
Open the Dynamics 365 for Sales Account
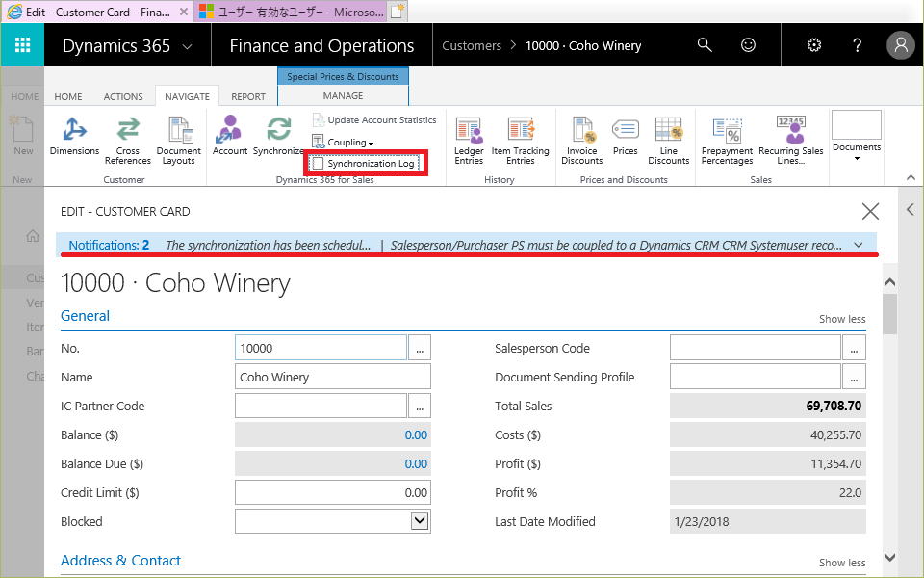pos(230,136)
